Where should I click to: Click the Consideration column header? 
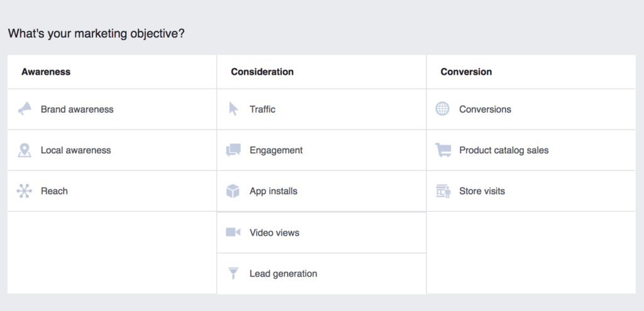[x=262, y=72]
